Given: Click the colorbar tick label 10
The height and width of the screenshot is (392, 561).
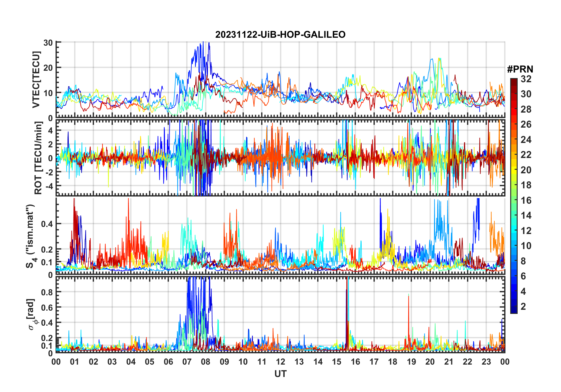Looking at the screenshot, I should click(526, 246).
